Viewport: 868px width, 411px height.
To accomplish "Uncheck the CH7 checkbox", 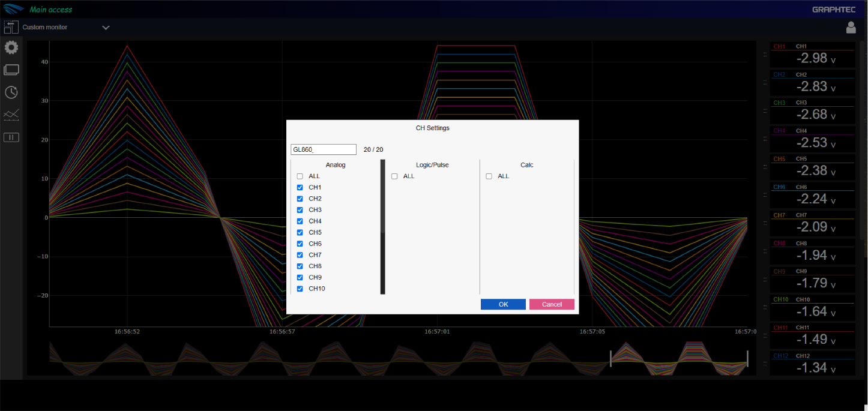I will 300,255.
